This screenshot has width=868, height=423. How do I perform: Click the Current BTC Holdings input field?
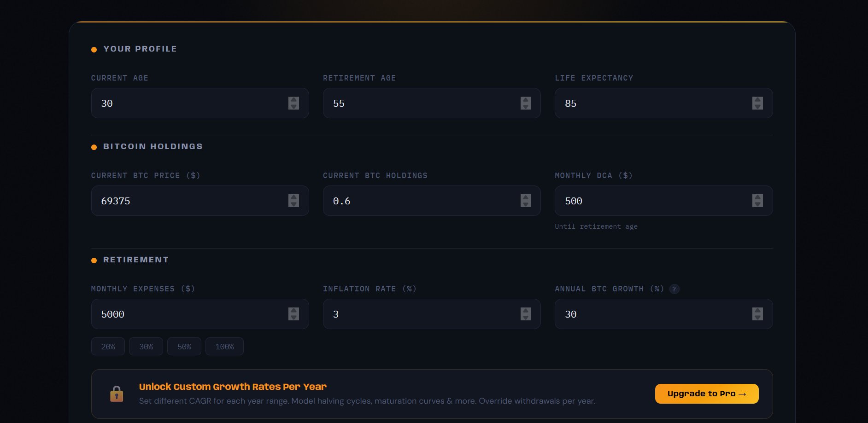click(x=415, y=201)
